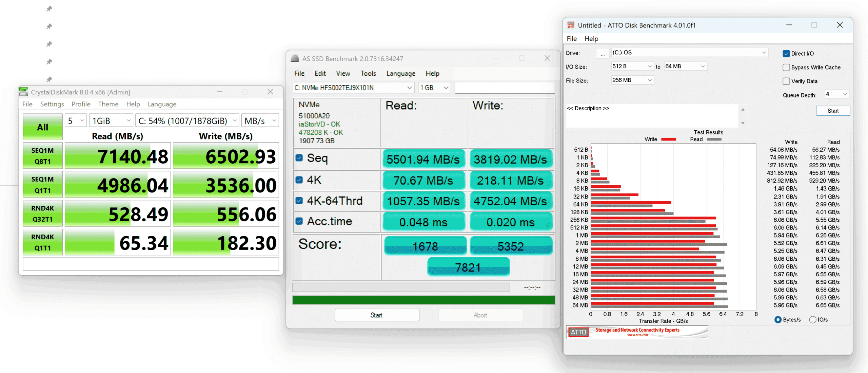
Task: Uncheck the 4K test checkbox in AS SSD
Action: coord(299,180)
